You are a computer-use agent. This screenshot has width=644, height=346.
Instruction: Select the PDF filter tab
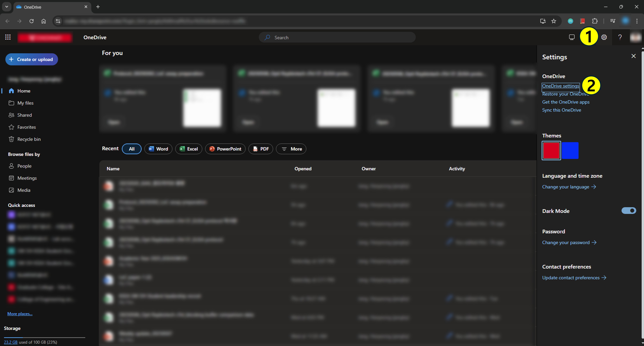(261, 149)
